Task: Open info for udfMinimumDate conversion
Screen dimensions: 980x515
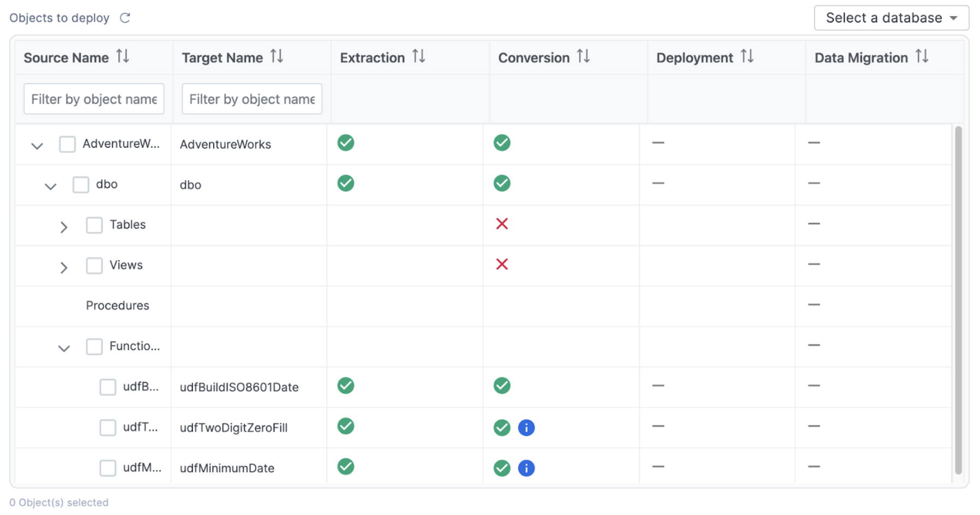Action: coord(526,468)
